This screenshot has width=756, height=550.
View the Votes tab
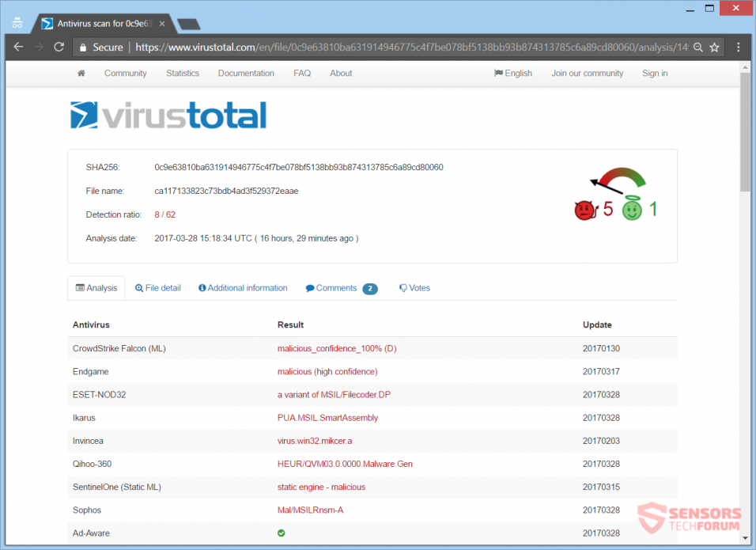click(x=414, y=287)
